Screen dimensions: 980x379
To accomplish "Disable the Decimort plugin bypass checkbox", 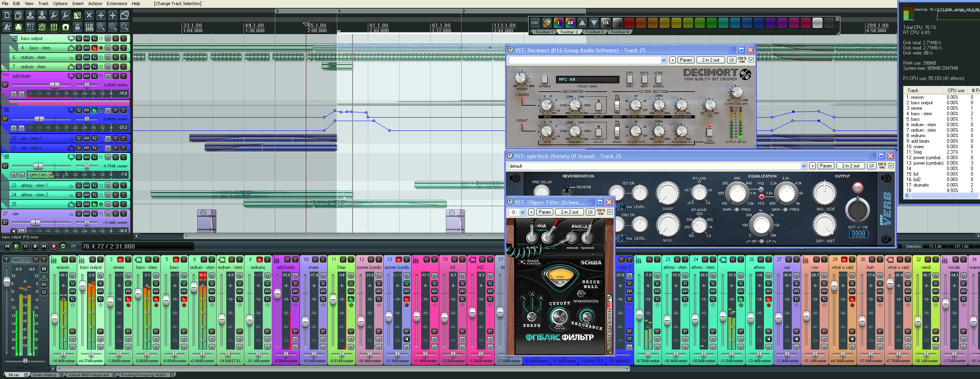I will coord(751,60).
